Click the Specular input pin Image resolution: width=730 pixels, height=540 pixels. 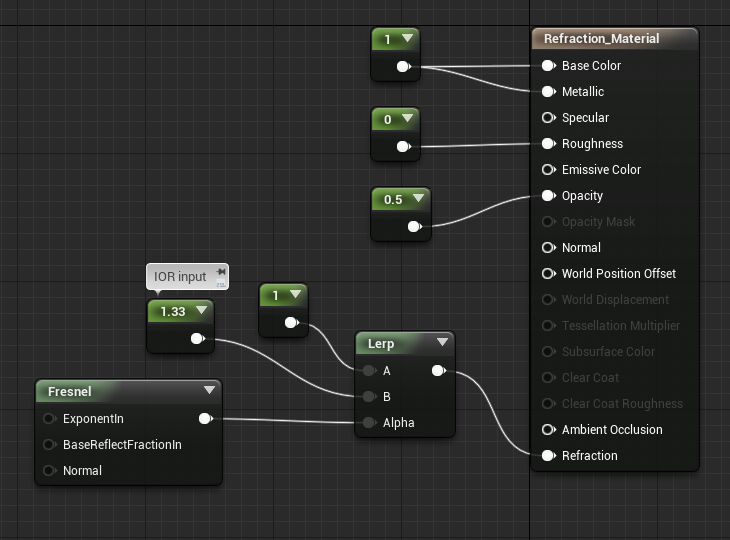click(x=548, y=118)
